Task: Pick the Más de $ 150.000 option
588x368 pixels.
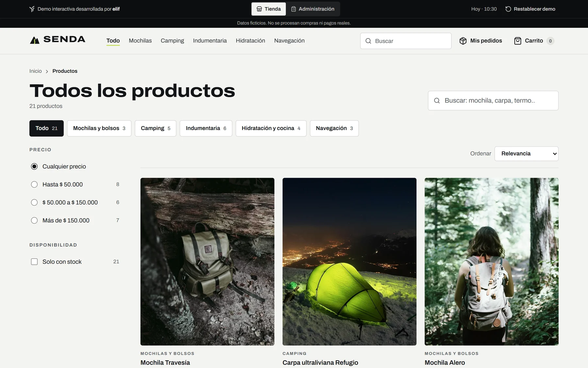Action: pos(34,220)
